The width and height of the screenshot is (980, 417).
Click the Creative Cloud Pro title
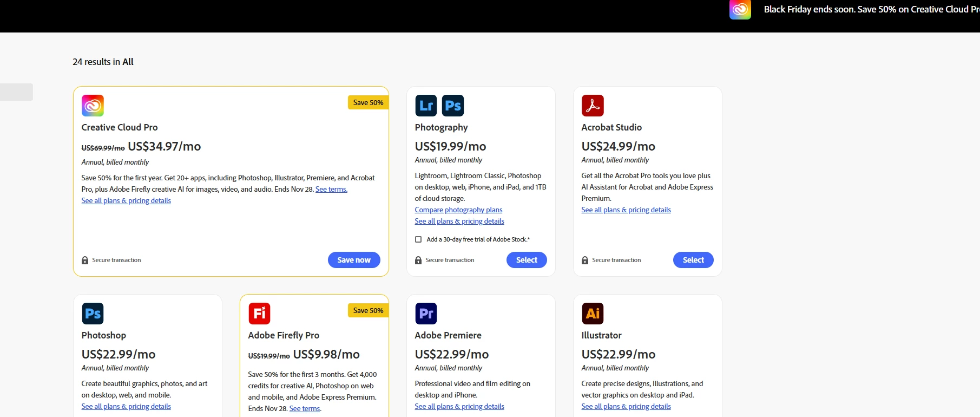coord(120,127)
